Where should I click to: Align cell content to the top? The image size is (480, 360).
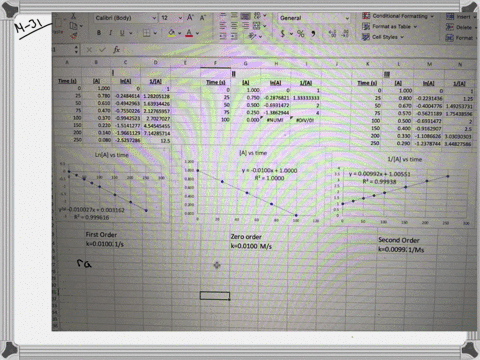pos(223,15)
